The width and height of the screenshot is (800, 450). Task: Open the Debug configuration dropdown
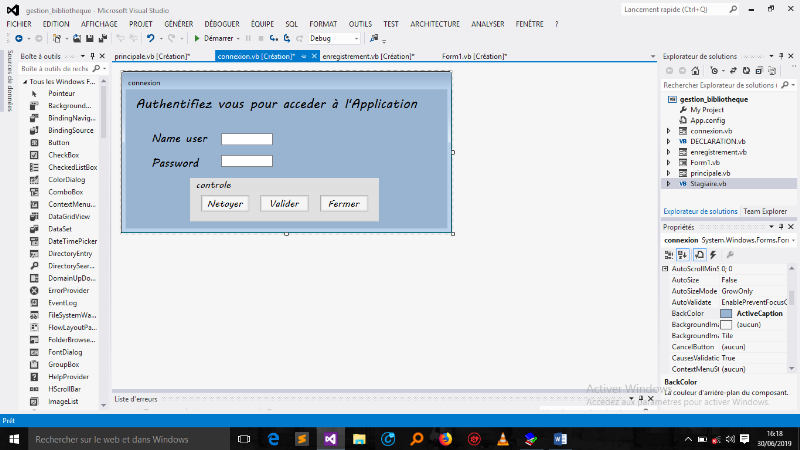click(356, 38)
